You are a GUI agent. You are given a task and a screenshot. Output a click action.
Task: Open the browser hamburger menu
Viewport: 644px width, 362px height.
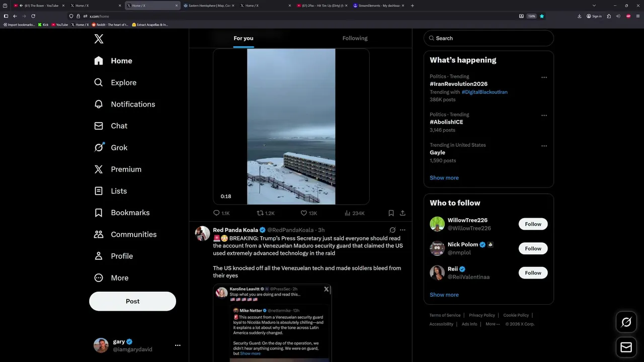click(x=638, y=16)
